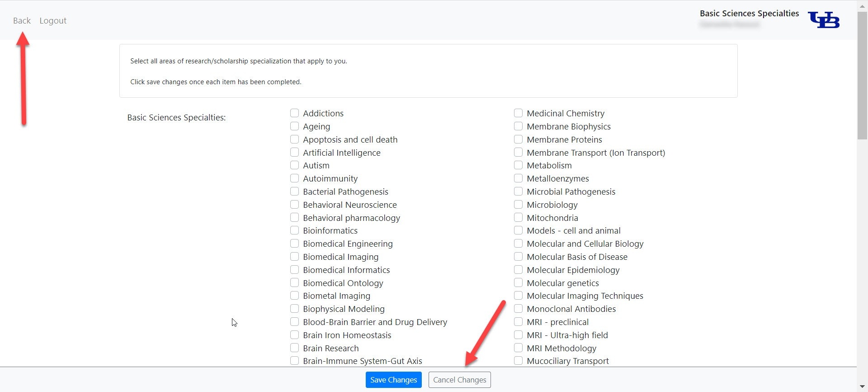868x392 pixels.
Task: Click the UB logo icon
Action: (x=824, y=20)
